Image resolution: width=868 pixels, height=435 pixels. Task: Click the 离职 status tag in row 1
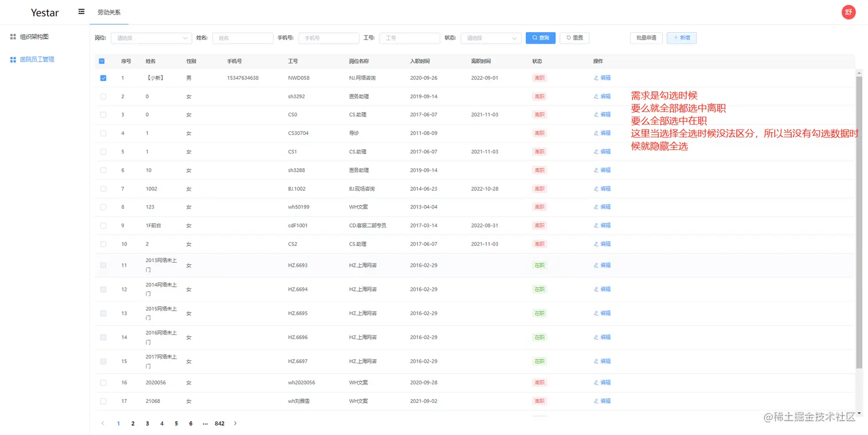pos(540,78)
